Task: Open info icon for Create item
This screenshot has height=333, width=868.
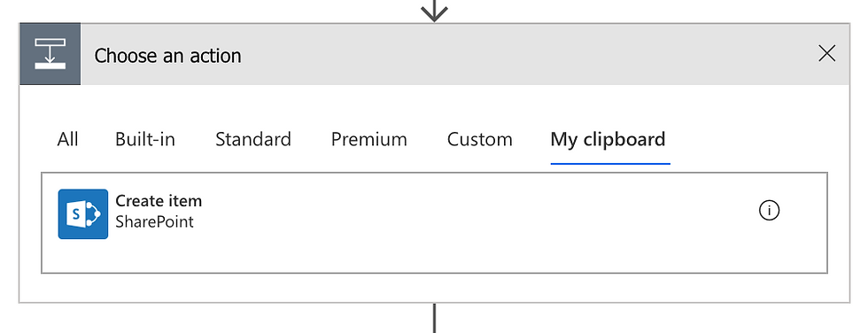Action: (x=769, y=211)
